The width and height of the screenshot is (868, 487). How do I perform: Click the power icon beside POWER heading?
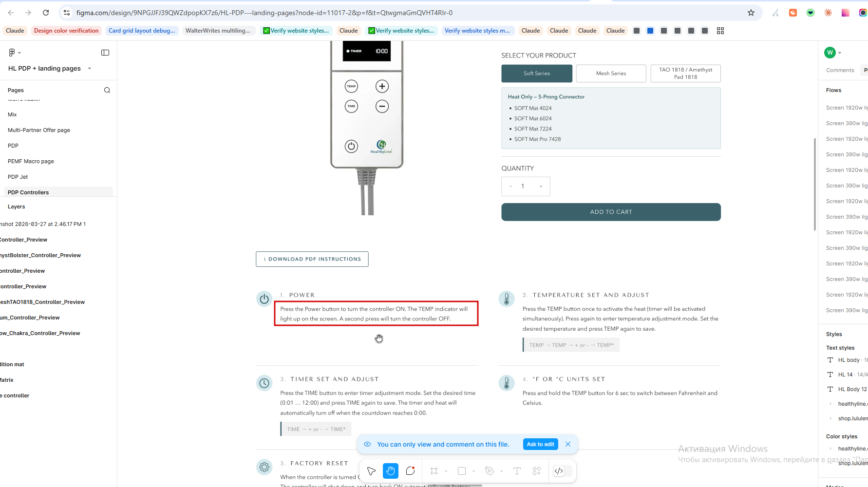point(264,299)
